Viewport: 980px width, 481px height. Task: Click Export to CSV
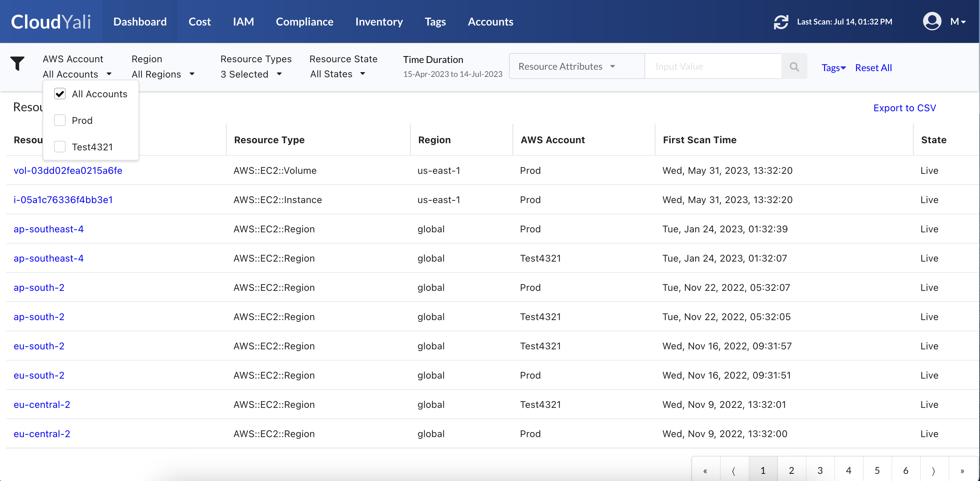904,107
